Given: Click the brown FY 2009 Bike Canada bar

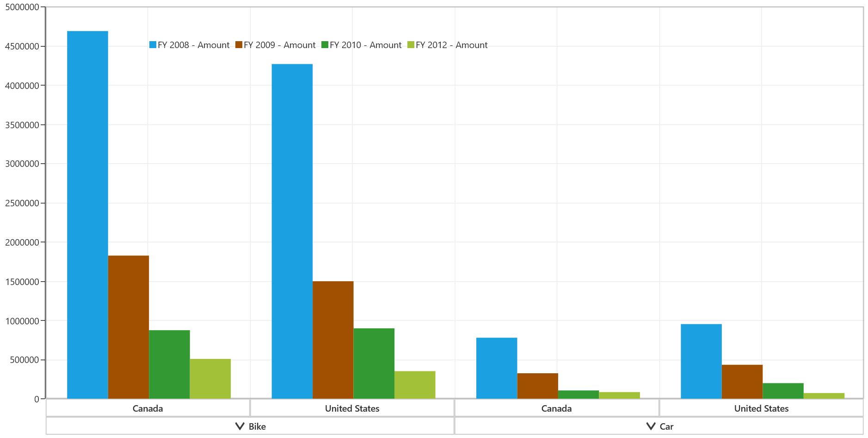Looking at the screenshot, I should click(x=129, y=327).
